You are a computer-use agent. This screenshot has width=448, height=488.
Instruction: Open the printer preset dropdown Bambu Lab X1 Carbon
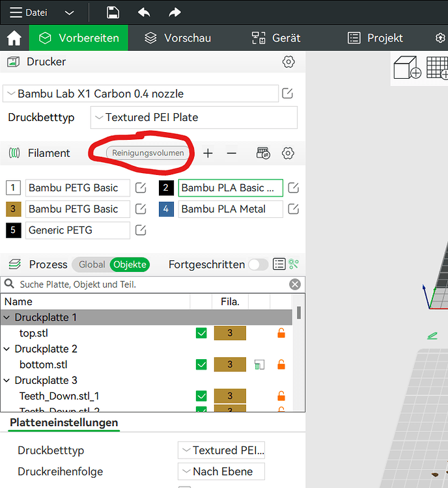(141, 93)
